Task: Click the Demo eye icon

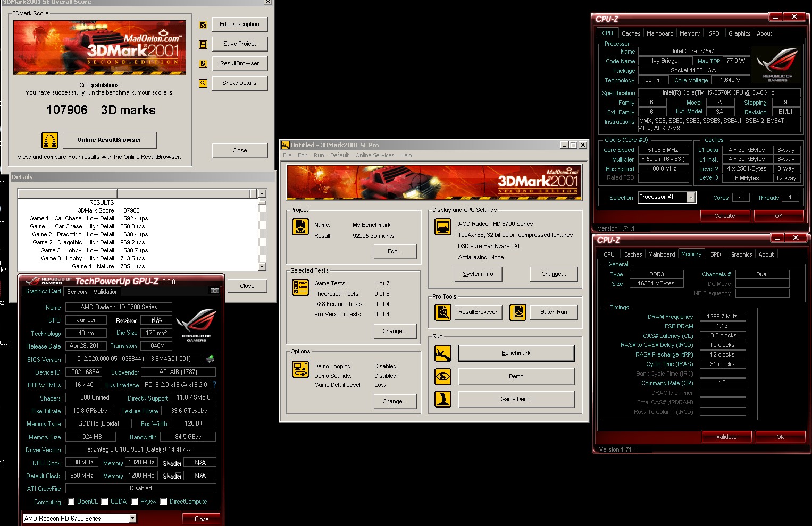Action: pyautogui.click(x=443, y=377)
